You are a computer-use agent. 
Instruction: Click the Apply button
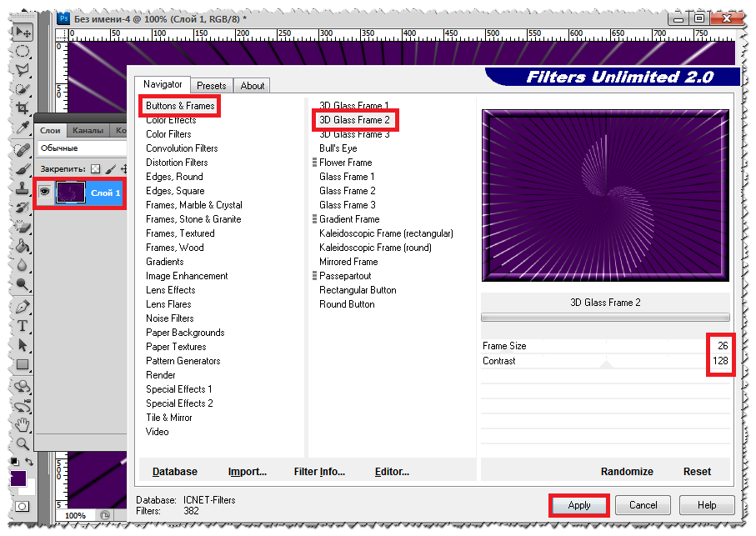(579, 504)
